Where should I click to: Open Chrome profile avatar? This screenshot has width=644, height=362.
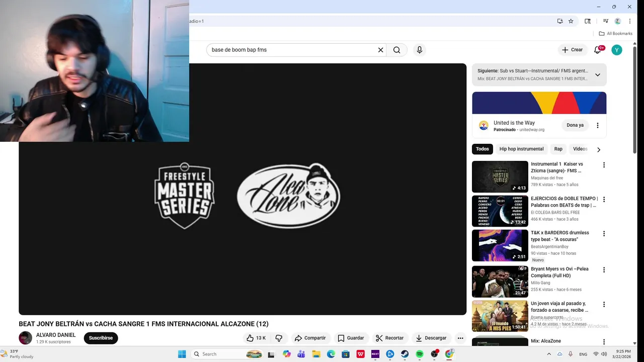pyautogui.click(x=618, y=21)
